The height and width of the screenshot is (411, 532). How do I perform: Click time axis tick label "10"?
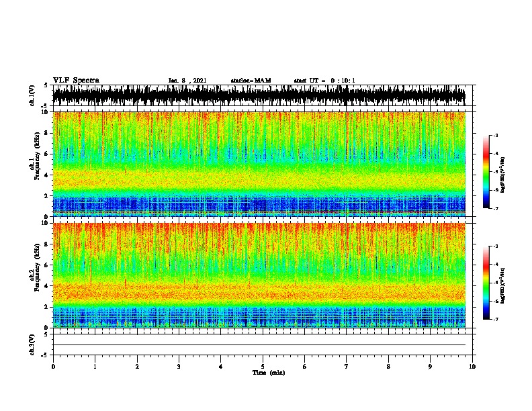click(x=472, y=367)
